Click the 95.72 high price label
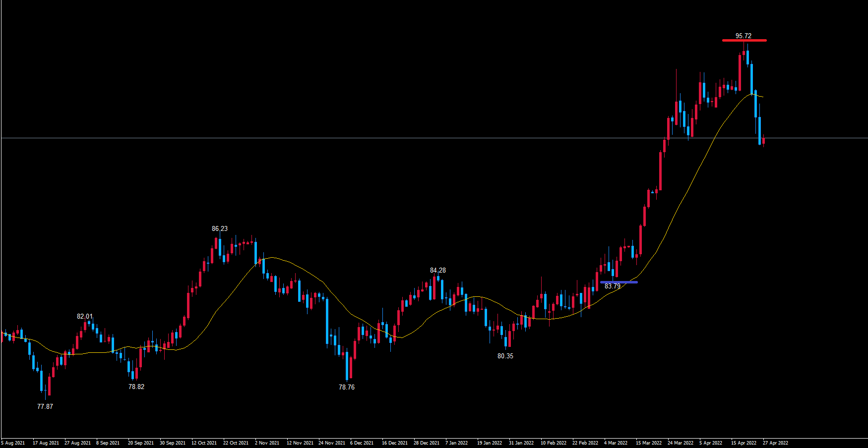Screen dimensions: 868x448 pos(743,36)
